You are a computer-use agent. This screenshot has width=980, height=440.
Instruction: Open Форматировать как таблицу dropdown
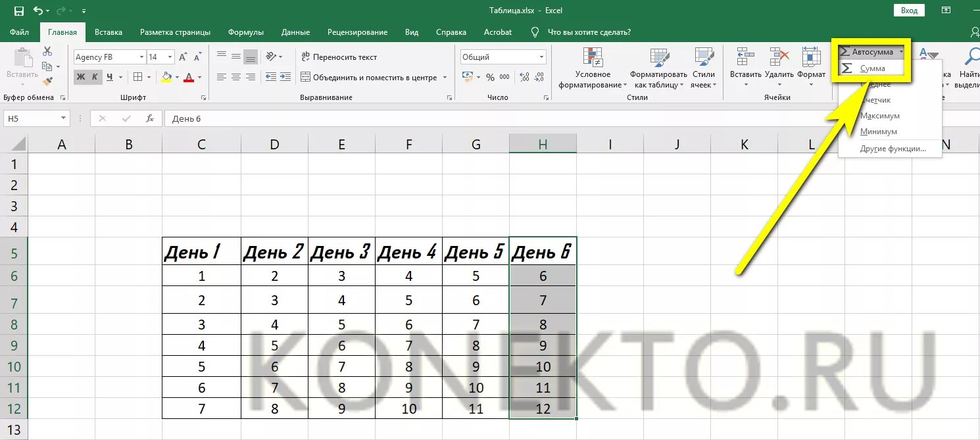[658, 68]
